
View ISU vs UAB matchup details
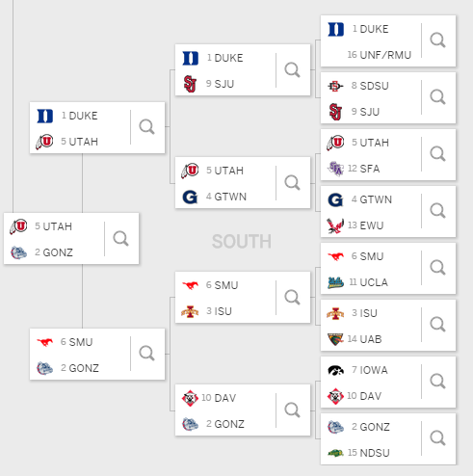point(437,325)
